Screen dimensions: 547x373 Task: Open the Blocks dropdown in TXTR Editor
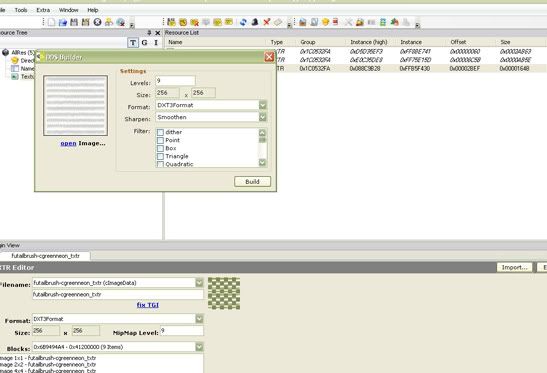(x=199, y=347)
